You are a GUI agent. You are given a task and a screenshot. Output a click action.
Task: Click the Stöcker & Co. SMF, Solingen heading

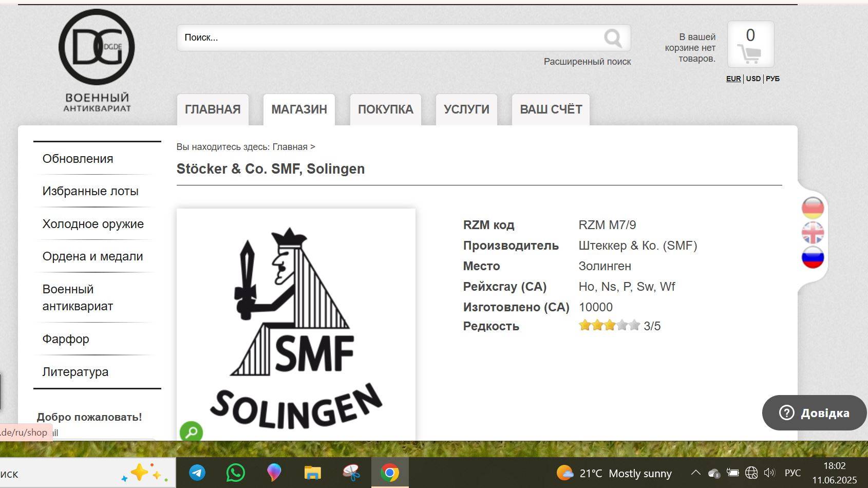click(x=271, y=169)
